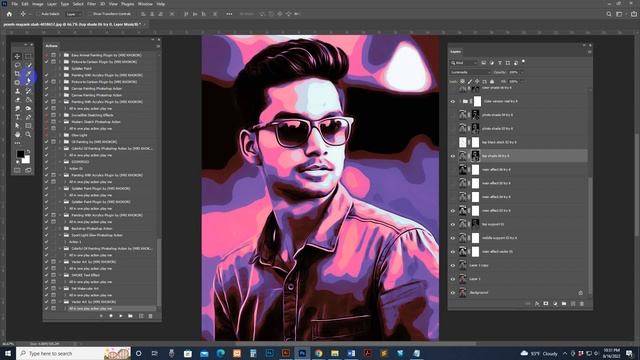
Task: Open the Image menu
Action: (38, 4)
